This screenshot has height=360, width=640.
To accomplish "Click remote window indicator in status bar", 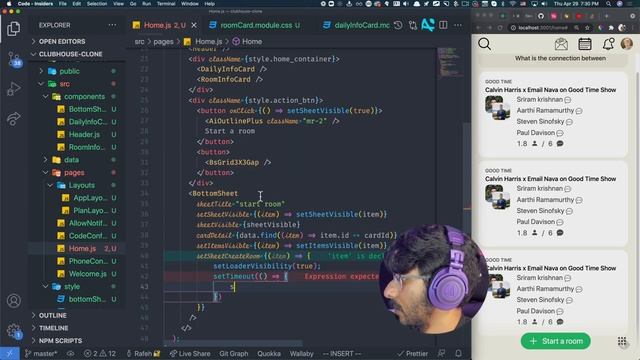I will pos(9,354).
